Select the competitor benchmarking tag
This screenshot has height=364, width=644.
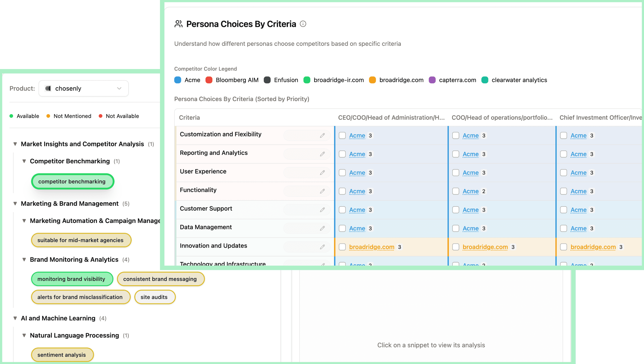72,182
